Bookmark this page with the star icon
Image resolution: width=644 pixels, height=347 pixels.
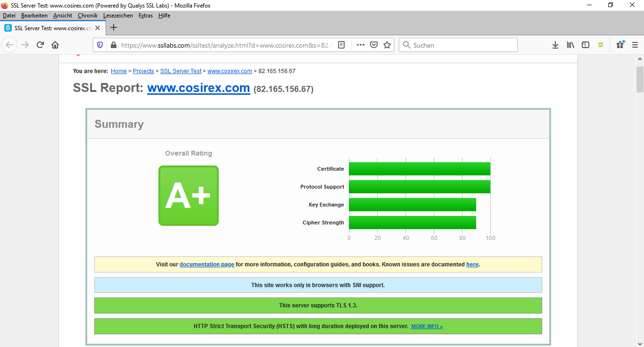coord(387,45)
